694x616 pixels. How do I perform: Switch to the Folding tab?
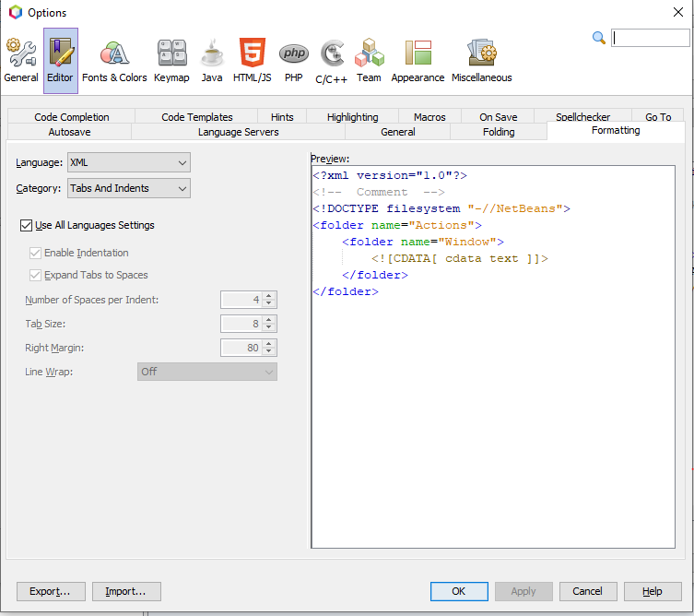point(499,132)
